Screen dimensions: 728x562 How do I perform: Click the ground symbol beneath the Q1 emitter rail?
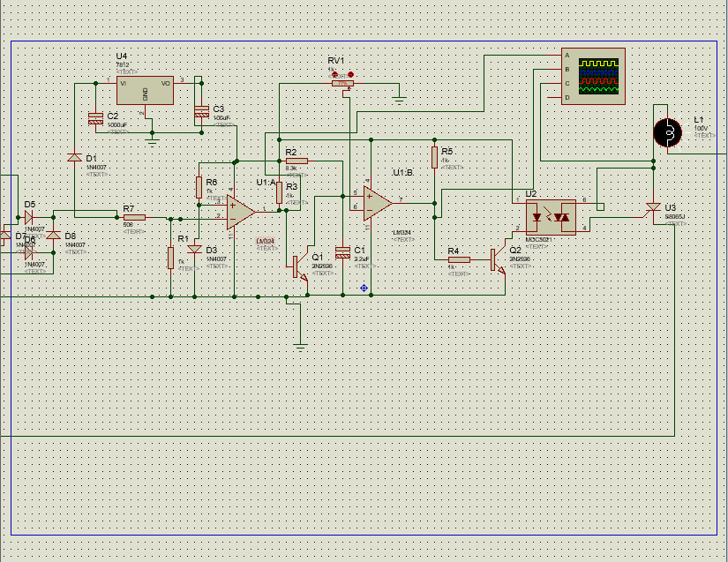[300, 347]
